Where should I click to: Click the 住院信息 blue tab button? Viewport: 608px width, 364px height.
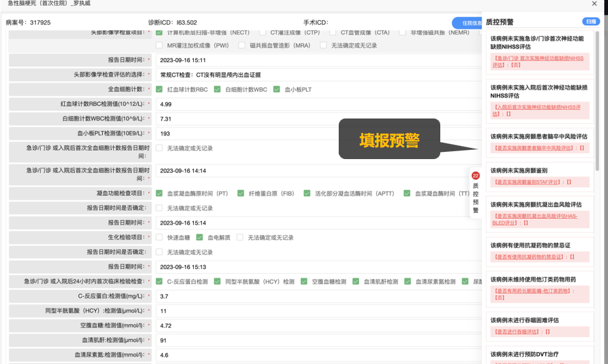click(466, 23)
